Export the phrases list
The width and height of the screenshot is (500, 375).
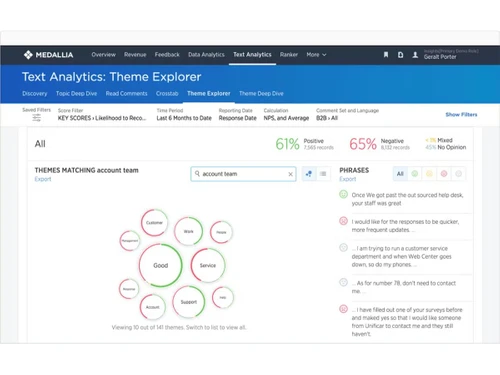tap(348, 179)
